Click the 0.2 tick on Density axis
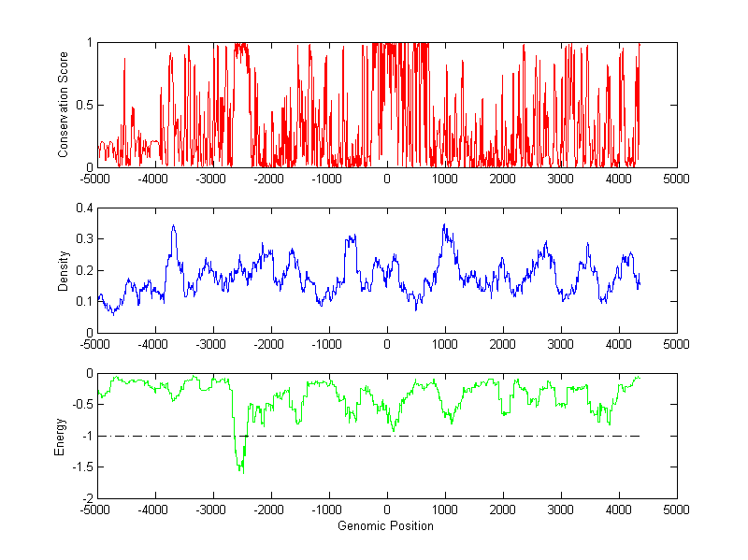 tap(84, 270)
